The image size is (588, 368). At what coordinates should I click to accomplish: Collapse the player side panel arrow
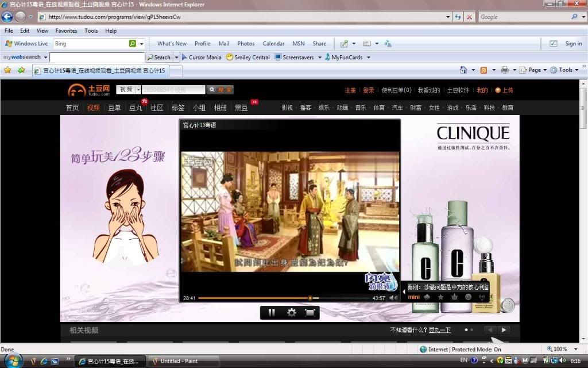coord(404,292)
